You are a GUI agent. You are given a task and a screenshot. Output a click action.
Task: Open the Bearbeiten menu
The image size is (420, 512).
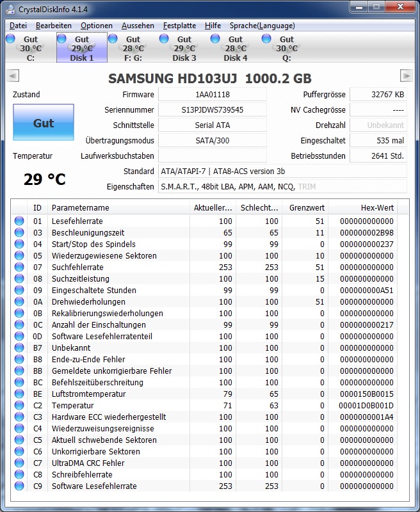click(x=54, y=26)
